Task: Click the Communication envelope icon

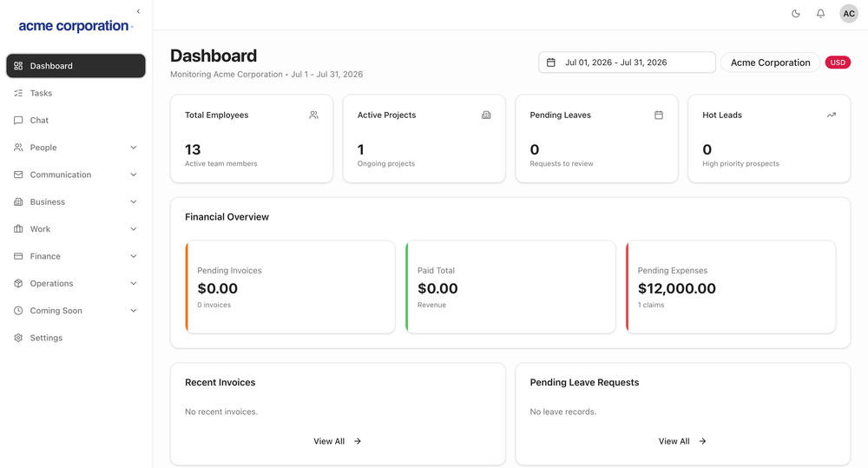Action: click(x=18, y=175)
